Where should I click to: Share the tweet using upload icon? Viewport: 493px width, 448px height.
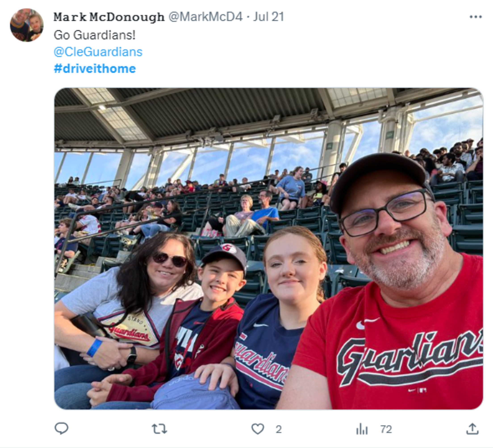tap(472, 429)
